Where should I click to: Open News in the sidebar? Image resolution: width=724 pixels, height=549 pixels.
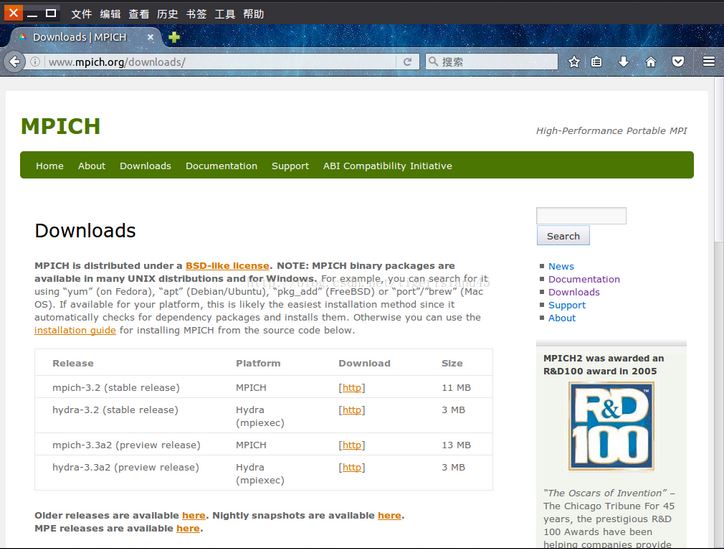(561, 266)
